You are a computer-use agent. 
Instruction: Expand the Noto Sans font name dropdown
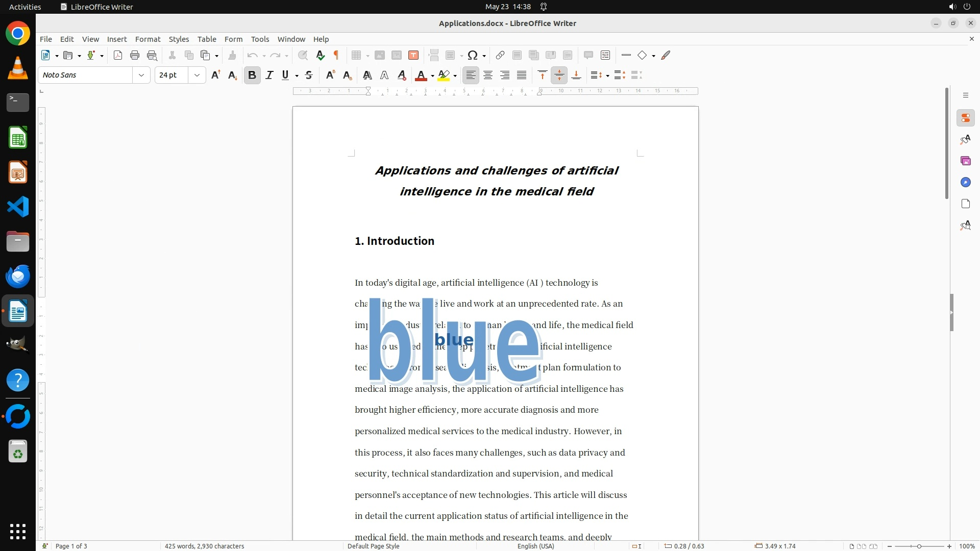pyautogui.click(x=141, y=76)
